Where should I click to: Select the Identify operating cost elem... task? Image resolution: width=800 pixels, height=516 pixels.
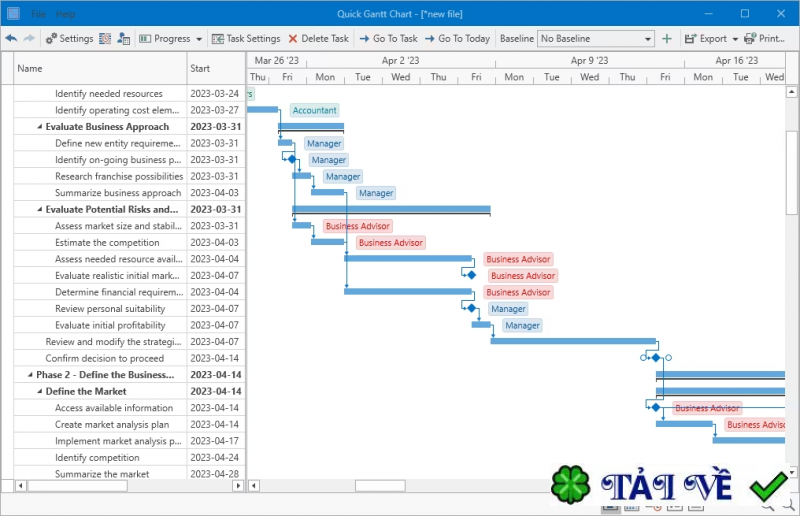pos(117,110)
